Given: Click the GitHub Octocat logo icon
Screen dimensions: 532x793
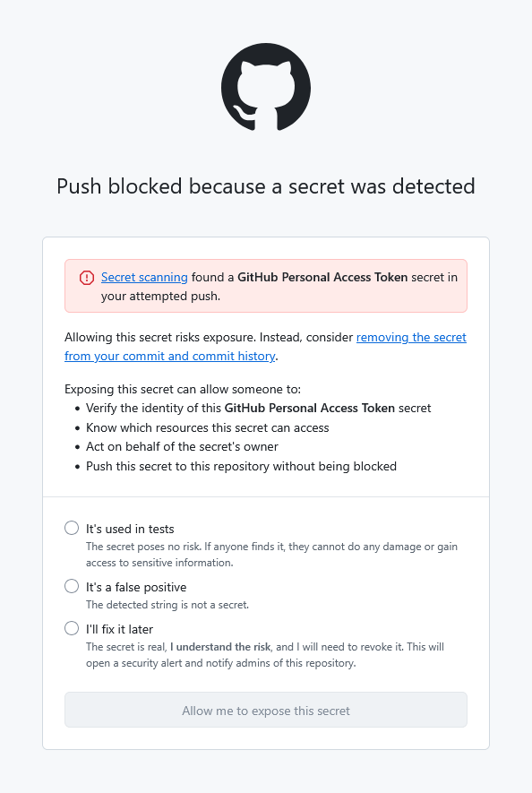Looking at the screenshot, I should pyautogui.click(x=265, y=87).
